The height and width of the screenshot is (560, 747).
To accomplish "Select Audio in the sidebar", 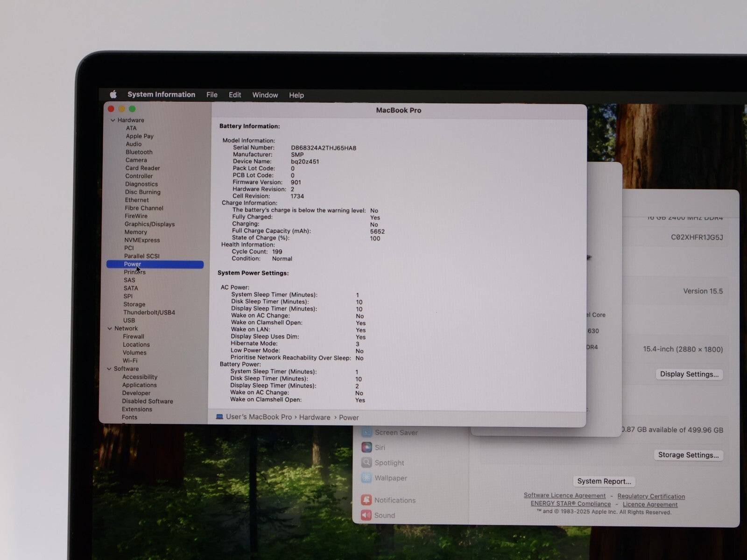I will 134,144.
